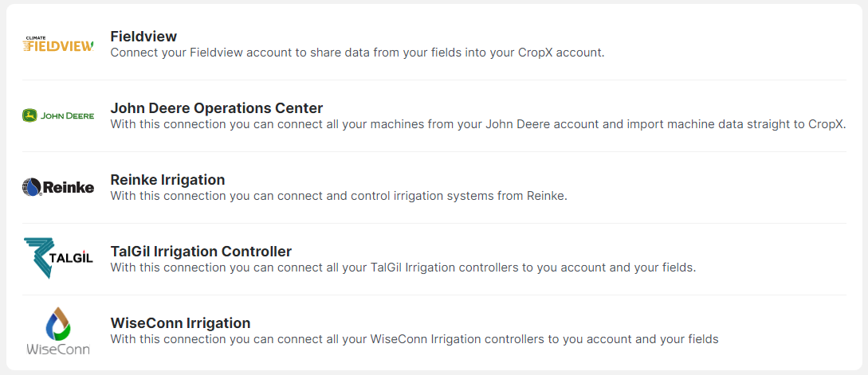This screenshot has width=868, height=375.
Task: Click the John Deere machine data description
Action: coord(477,124)
